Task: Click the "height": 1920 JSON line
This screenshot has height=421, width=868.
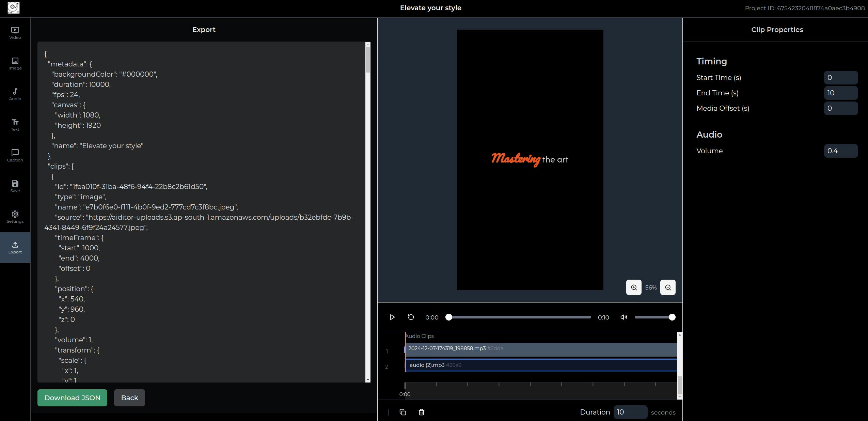Action: tap(78, 125)
